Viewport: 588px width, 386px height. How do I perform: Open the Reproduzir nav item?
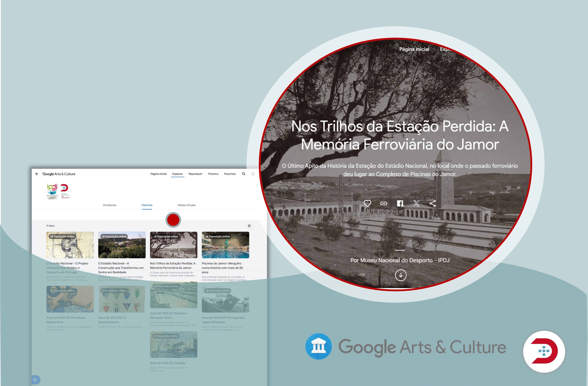point(195,174)
